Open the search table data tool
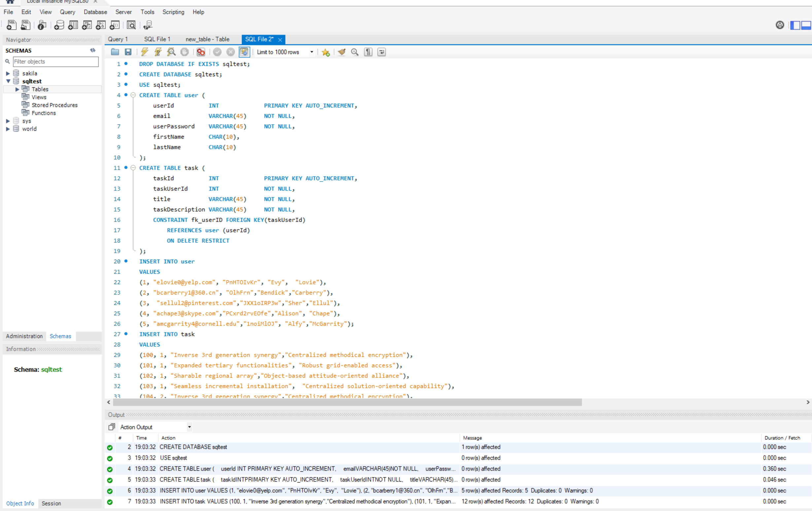Image resolution: width=812 pixels, height=511 pixels. pyautogui.click(x=131, y=25)
